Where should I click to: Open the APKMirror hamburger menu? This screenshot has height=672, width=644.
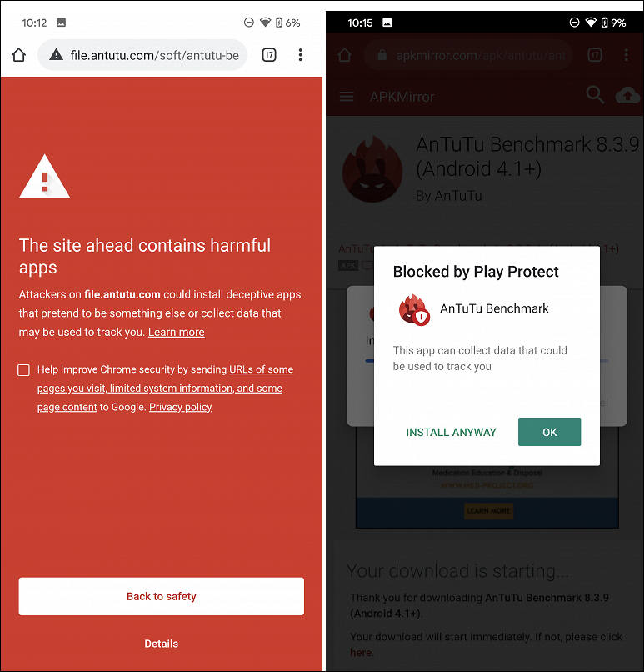(x=347, y=97)
